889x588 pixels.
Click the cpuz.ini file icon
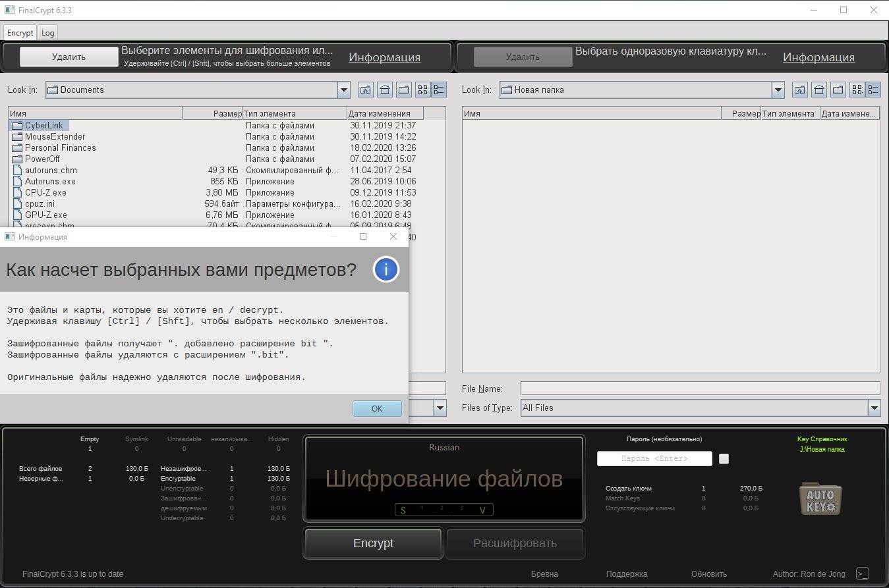(x=17, y=203)
